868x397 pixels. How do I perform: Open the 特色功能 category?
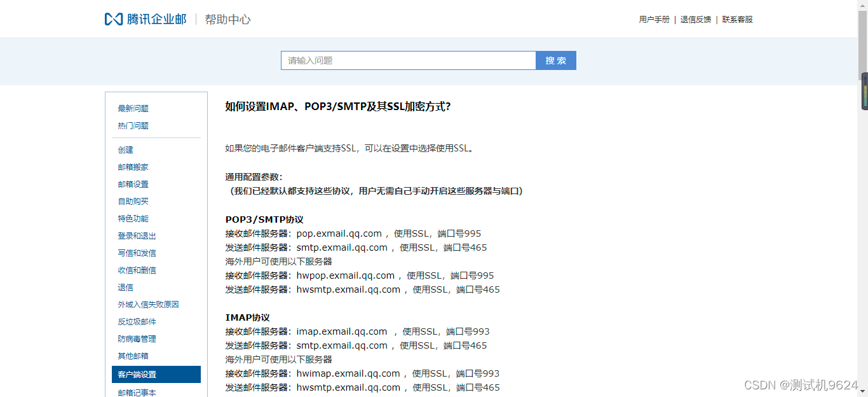tap(133, 219)
